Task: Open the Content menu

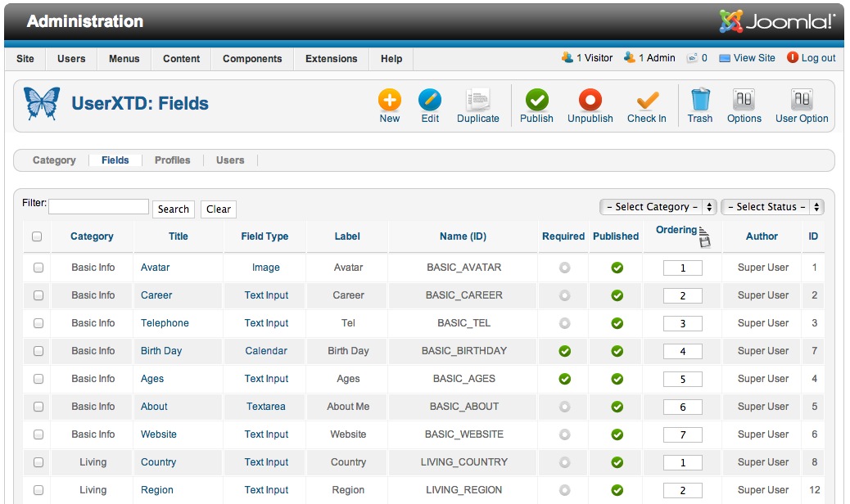Action: [x=181, y=58]
